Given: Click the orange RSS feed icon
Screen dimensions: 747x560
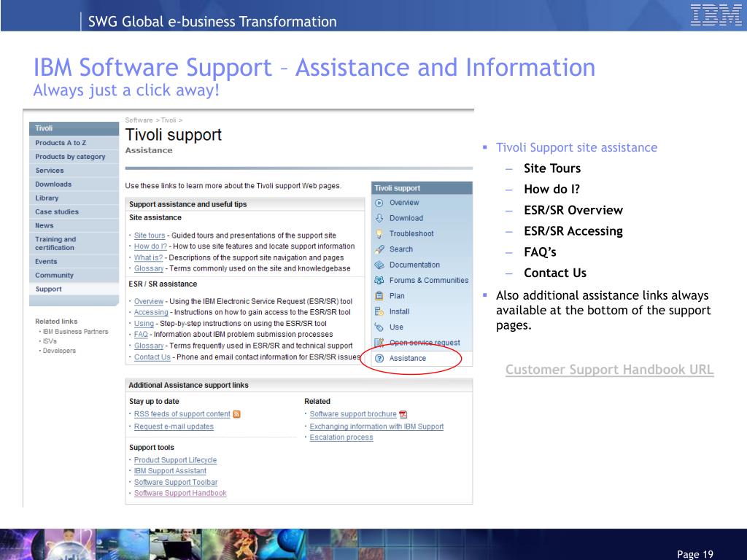Looking at the screenshot, I should pos(236,414).
